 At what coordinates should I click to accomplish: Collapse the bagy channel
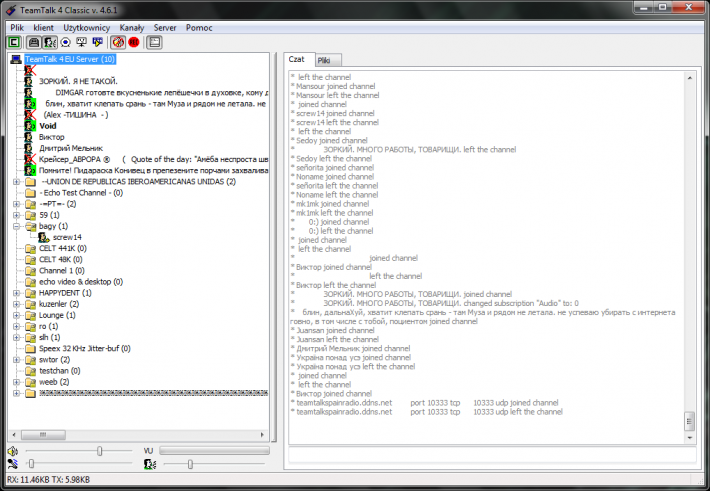(x=17, y=226)
